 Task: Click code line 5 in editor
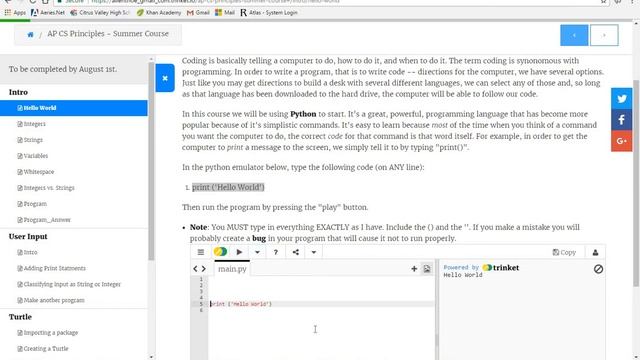coord(322,304)
